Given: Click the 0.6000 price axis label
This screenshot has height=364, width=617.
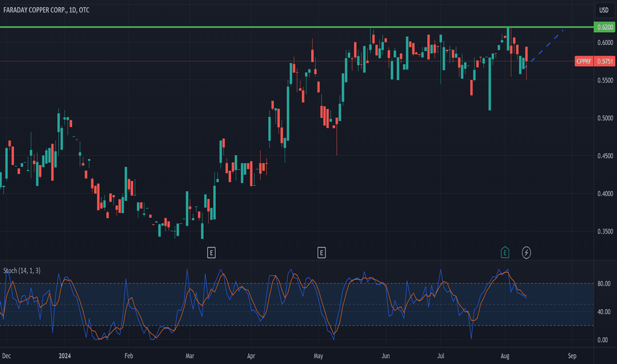Looking at the screenshot, I should tap(605, 42).
